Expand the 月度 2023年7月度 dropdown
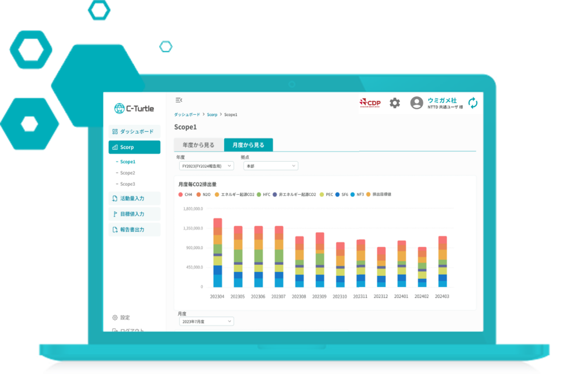 tap(206, 321)
